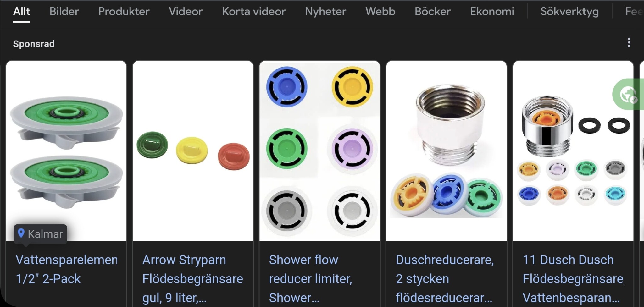The width and height of the screenshot is (644, 307).
Task: Open Vattensparelement 1/2" 2-Pack product link
Action: coord(67,269)
